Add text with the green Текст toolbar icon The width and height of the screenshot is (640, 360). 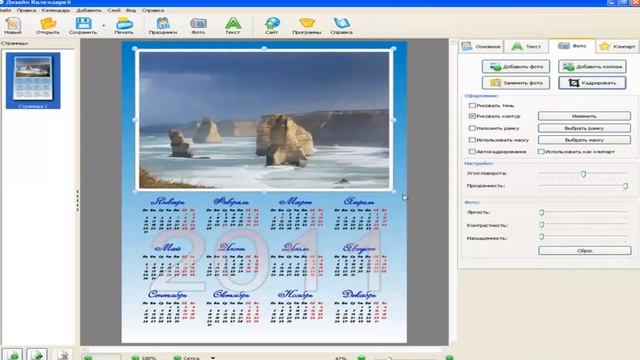[x=233, y=25]
